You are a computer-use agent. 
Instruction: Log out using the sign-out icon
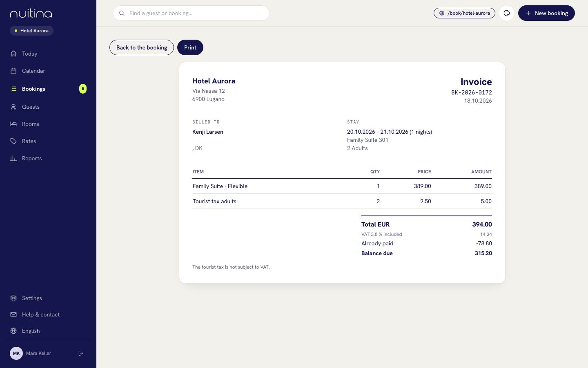81,353
